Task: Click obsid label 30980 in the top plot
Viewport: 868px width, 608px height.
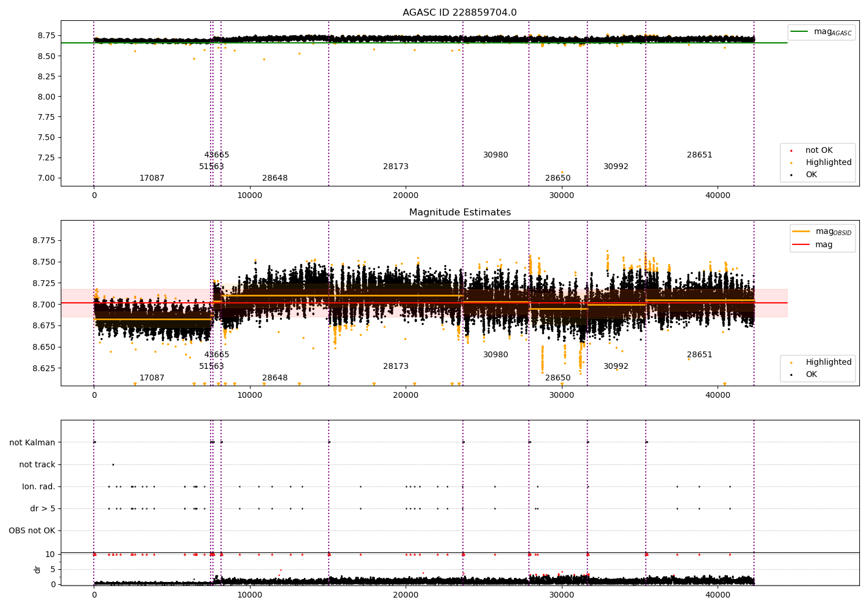Action: point(495,155)
